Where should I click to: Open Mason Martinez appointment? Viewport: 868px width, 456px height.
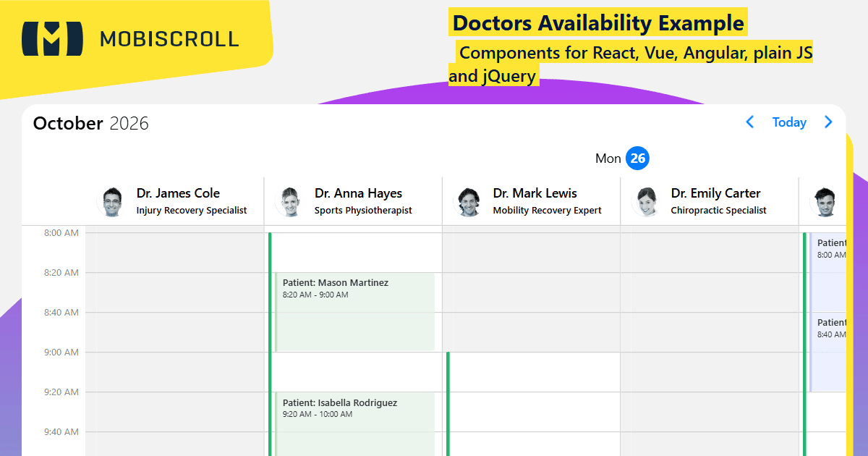[x=354, y=312]
